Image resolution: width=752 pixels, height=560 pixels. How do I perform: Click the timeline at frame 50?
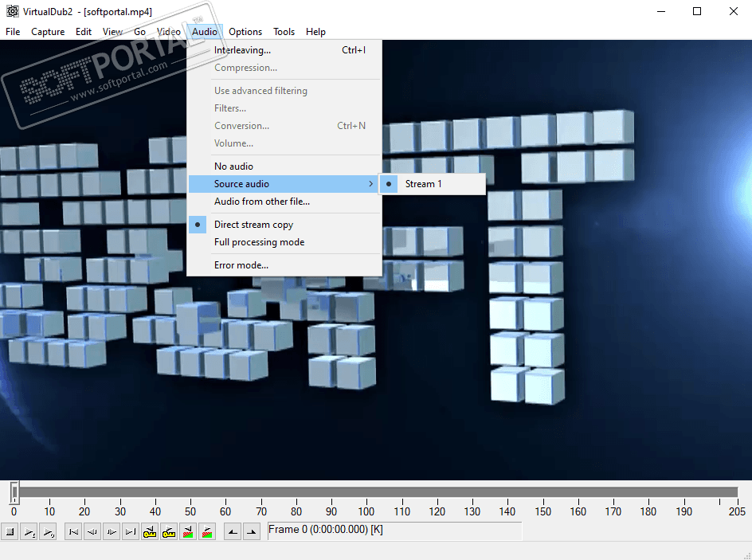(190, 492)
